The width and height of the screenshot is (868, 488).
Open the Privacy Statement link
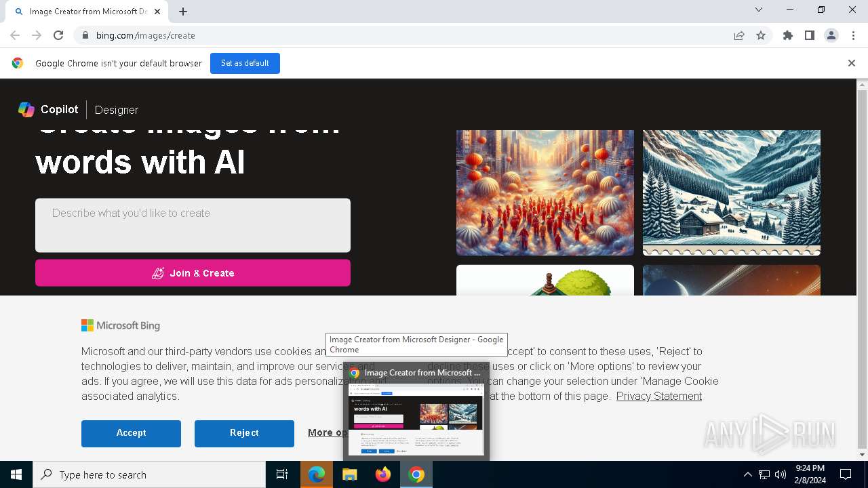point(659,396)
